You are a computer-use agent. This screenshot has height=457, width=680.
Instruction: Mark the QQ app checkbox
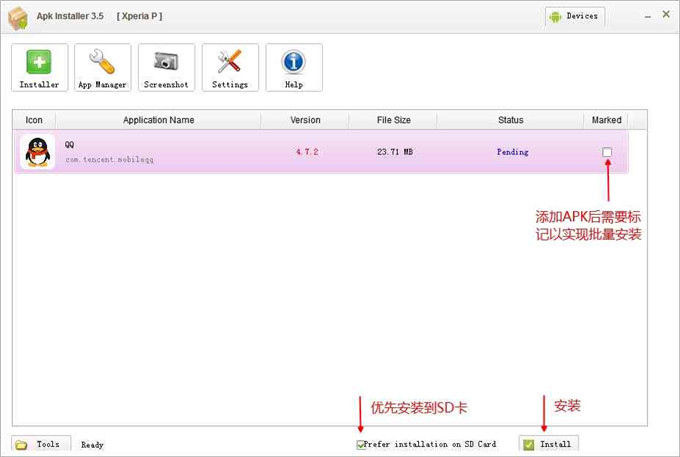[x=607, y=152]
